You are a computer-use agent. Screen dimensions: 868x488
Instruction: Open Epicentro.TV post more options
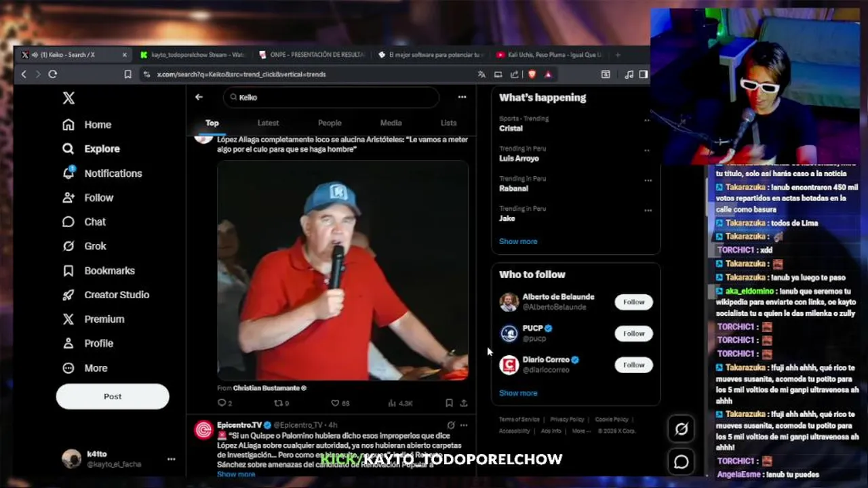pyautogui.click(x=464, y=425)
